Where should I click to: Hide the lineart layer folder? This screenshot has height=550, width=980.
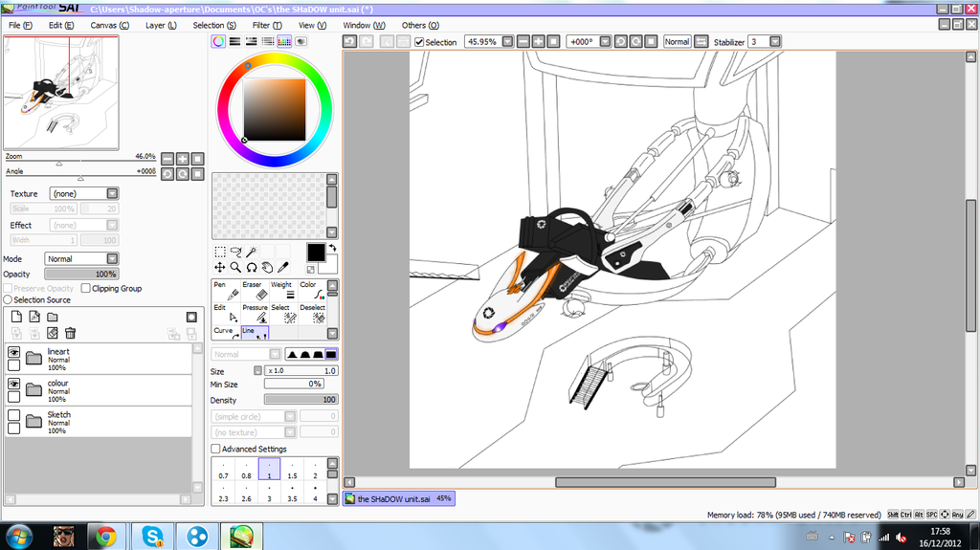(x=13, y=353)
